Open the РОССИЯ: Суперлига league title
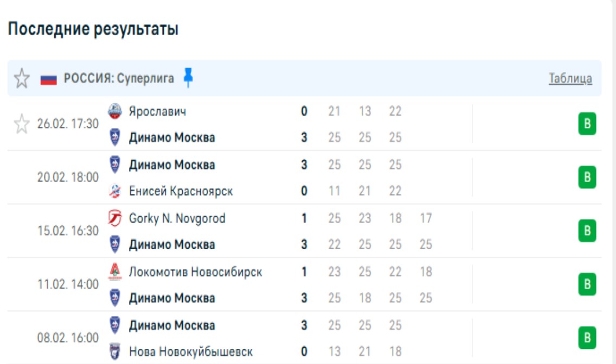The width and height of the screenshot is (616, 364). [x=119, y=79]
